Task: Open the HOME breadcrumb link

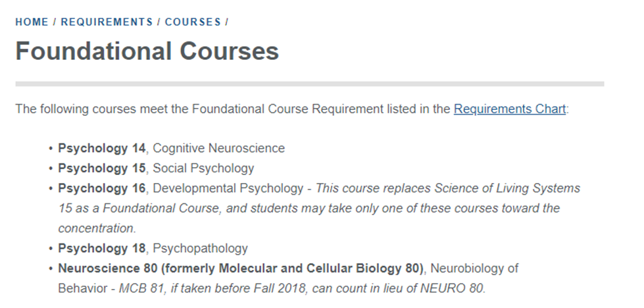Action: (x=32, y=22)
